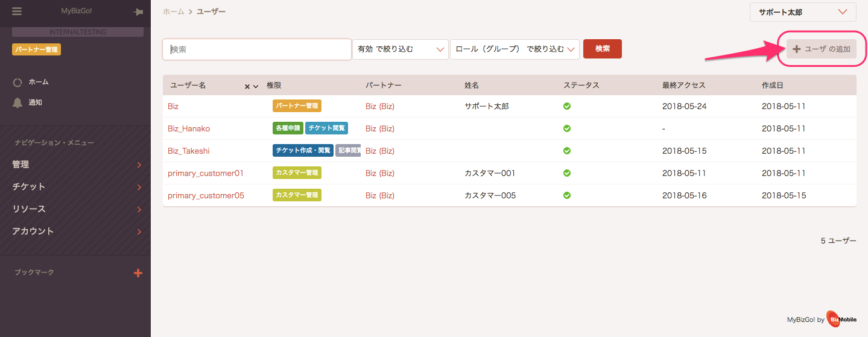Click the ユーザの追加 button
The height and width of the screenshot is (337, 868).
(822, 49)
